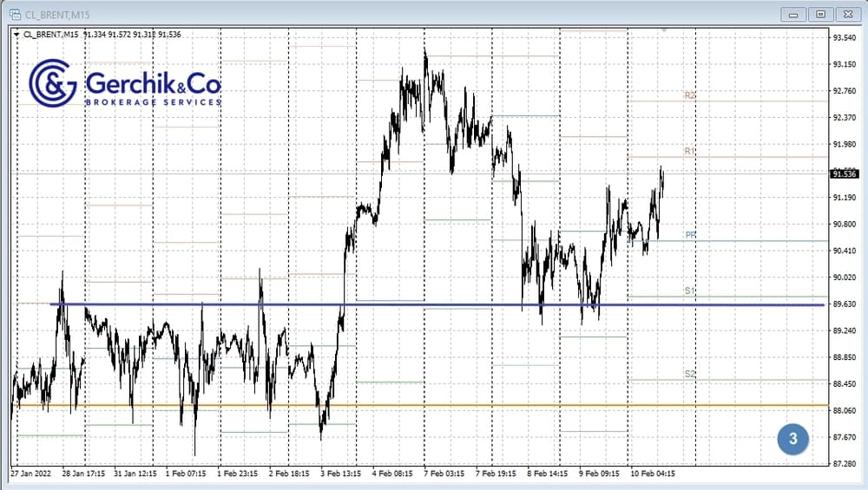The height and width of the screenshot is (490, 868).
Task: Open the one-click trading arrow beside CL_BRENT,M15
Action: pos(16,34)
